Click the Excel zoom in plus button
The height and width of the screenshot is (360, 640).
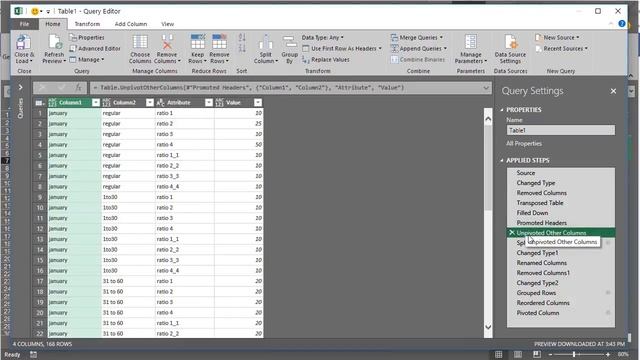[608, 355]
